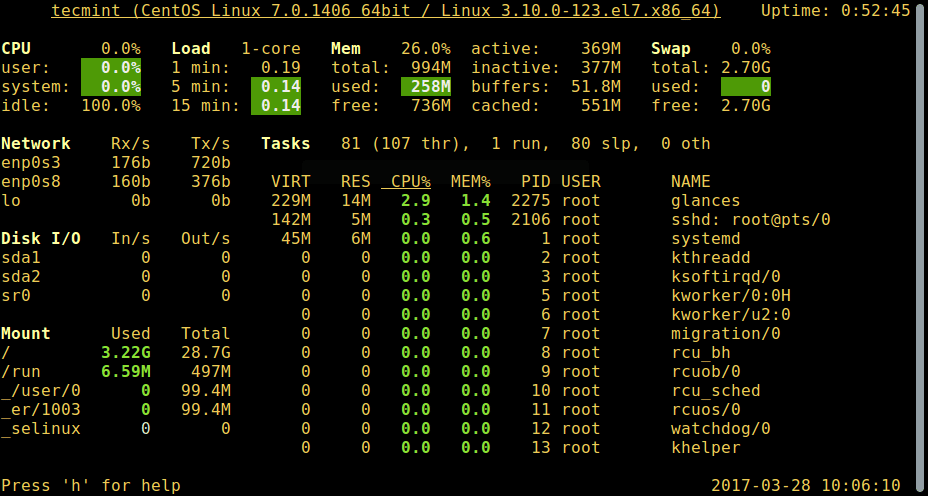Click the PID column header
This screenshot has width=928, height=496.
pos(536,181)
